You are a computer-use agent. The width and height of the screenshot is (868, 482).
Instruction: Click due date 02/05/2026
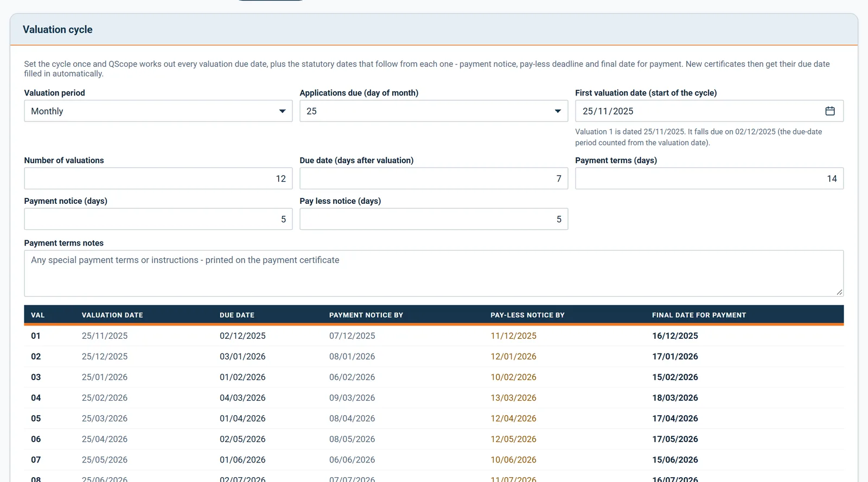(x=242, y=439)
